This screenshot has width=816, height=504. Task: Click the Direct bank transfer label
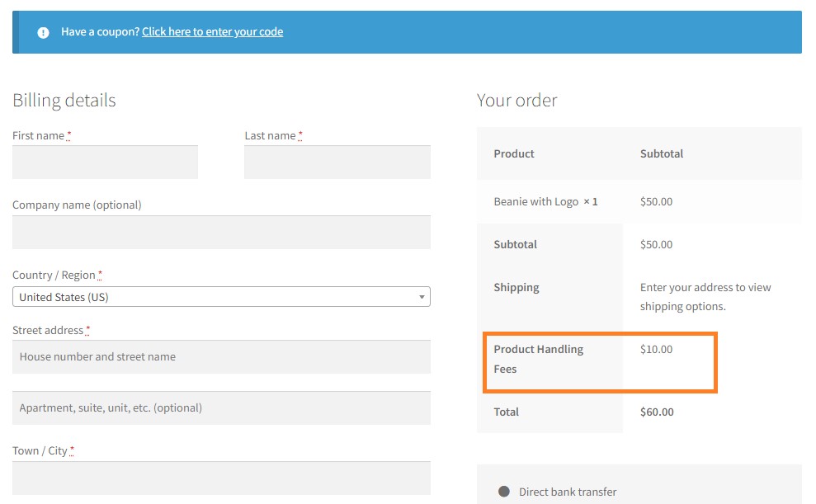pos(568,492)
